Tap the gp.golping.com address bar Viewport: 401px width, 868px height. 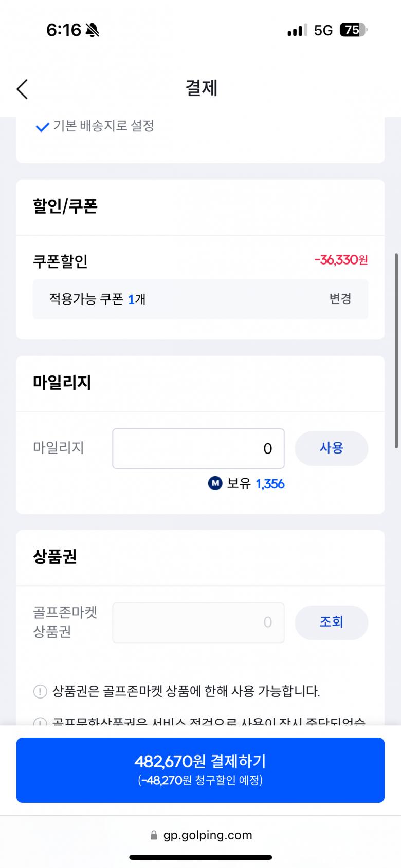(x=207, y=835)
